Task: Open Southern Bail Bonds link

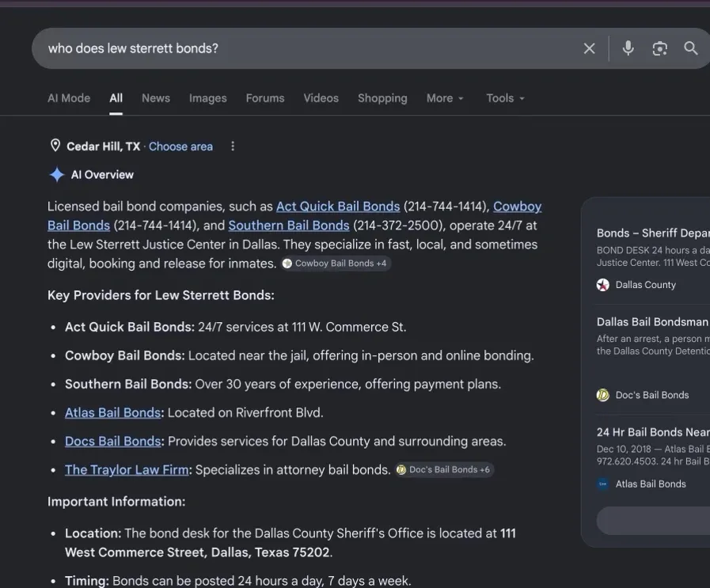Action: pyautogui.click(x=289, y=226)
